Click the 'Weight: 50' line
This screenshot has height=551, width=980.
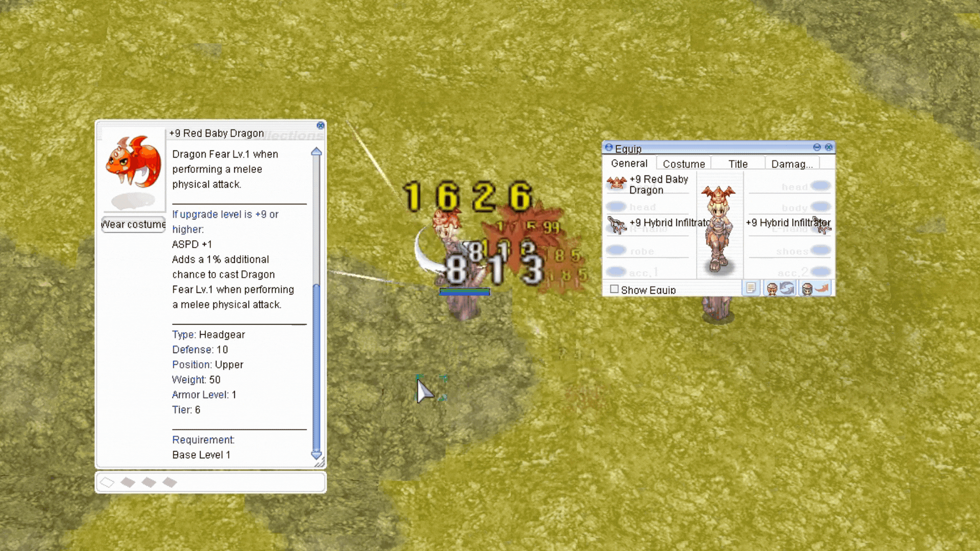tap(196, 380)
